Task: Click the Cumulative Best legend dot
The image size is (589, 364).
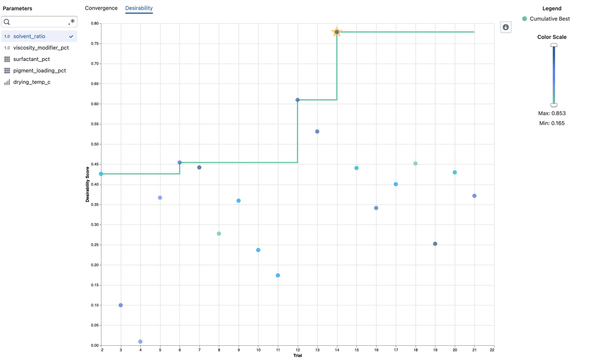Action: coord(524,19)
